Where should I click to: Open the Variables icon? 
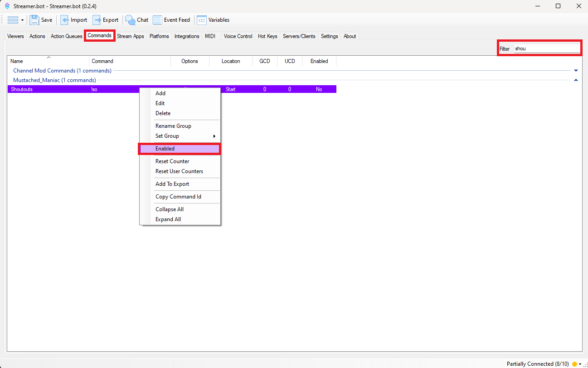[x=202, y=20]
